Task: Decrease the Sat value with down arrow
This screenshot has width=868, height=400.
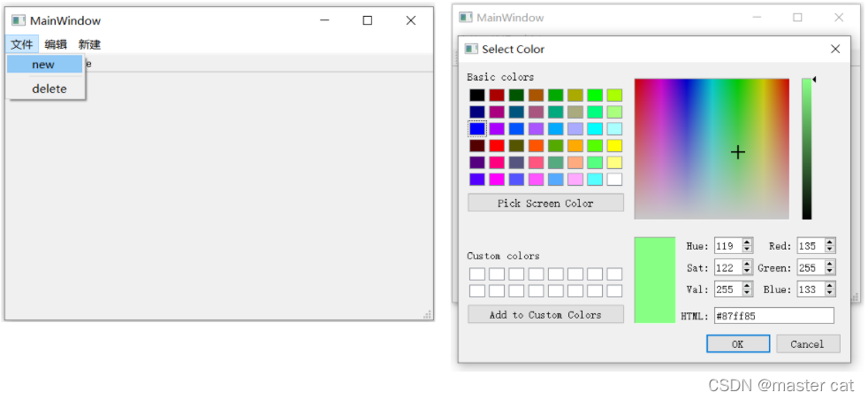Action: click(x=747, y=271)
